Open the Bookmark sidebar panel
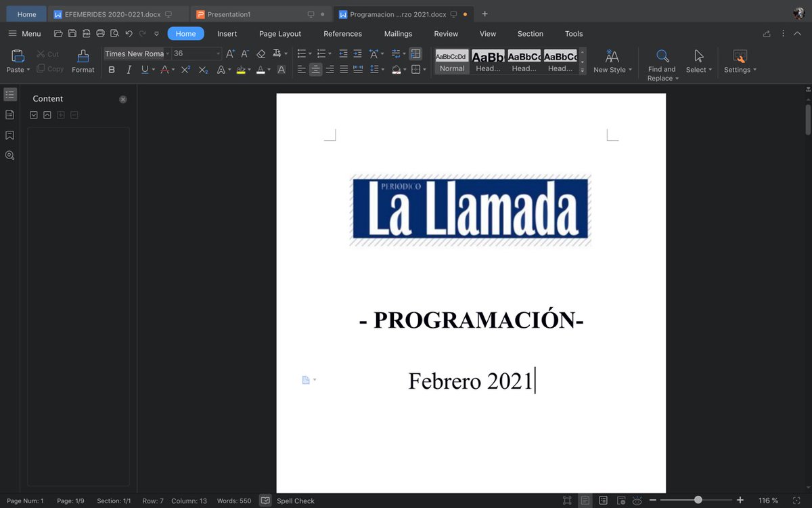Image resolution: width=812 pixels, height=508 pixels. point(9,135)
